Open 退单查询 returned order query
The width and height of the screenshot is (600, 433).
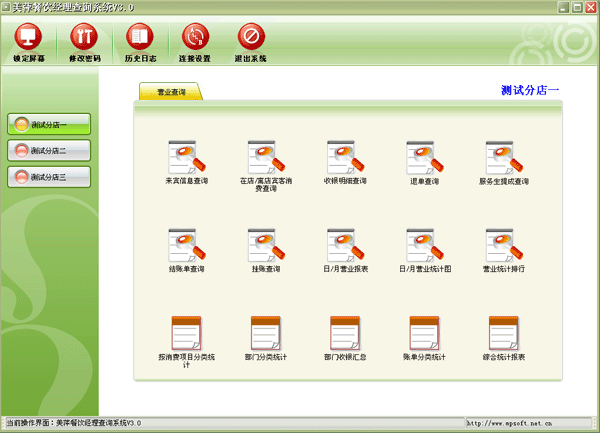[x=423, y=158]
